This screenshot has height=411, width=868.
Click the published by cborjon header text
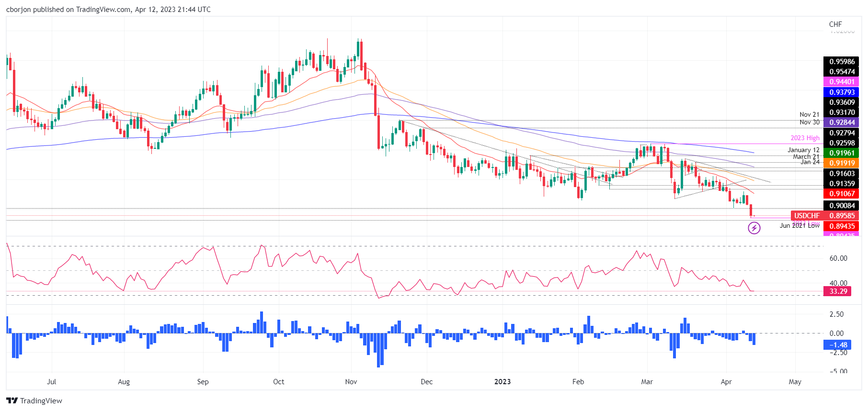click(108, 10)
